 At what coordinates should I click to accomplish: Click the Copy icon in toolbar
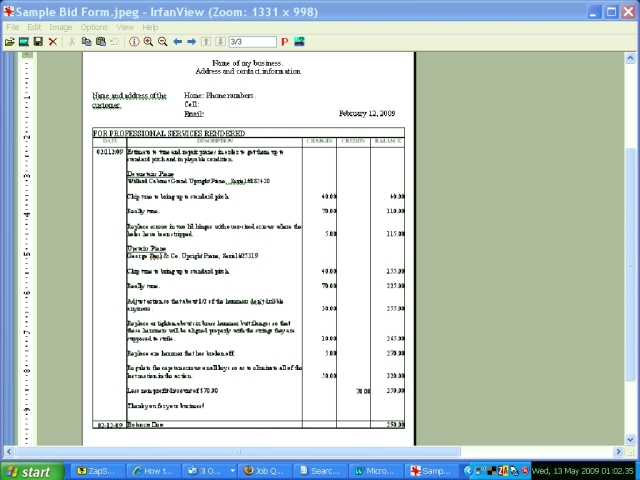click(x=87, y=42)
